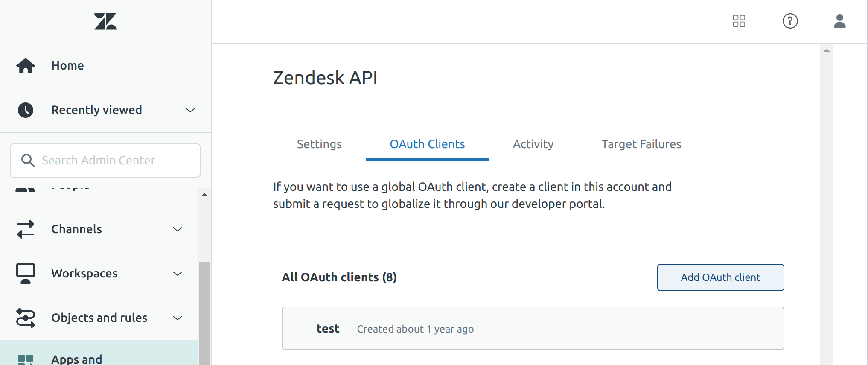The width and height of the screenshot is (868, 365).
Task: Click the Channels arrows icon
Action: (x=26, y=229)
